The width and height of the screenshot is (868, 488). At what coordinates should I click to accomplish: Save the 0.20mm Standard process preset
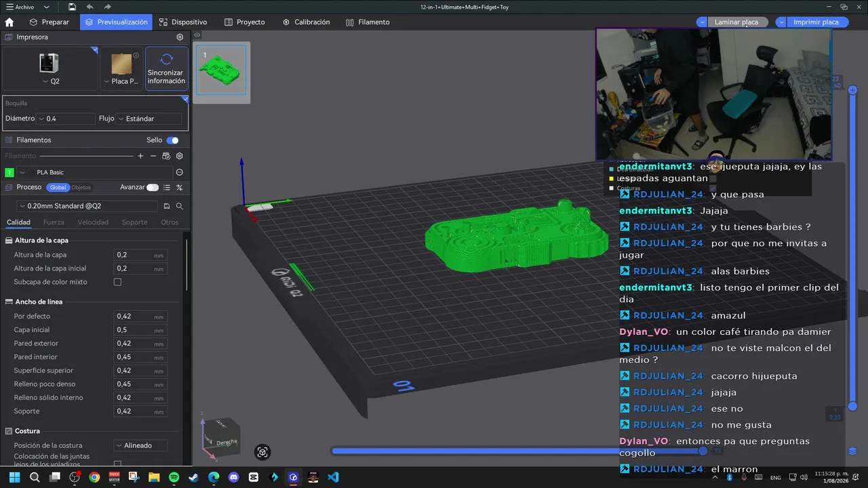click(x=167, y=206)
